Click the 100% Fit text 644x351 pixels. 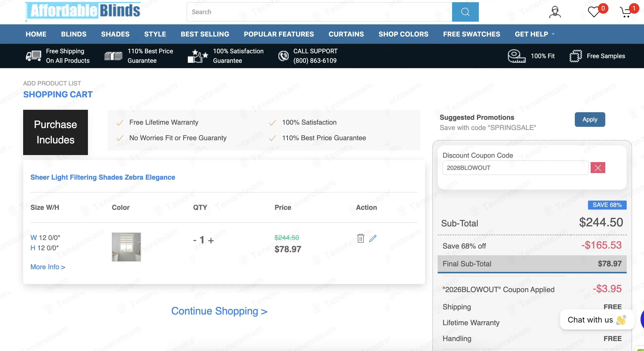542,56
